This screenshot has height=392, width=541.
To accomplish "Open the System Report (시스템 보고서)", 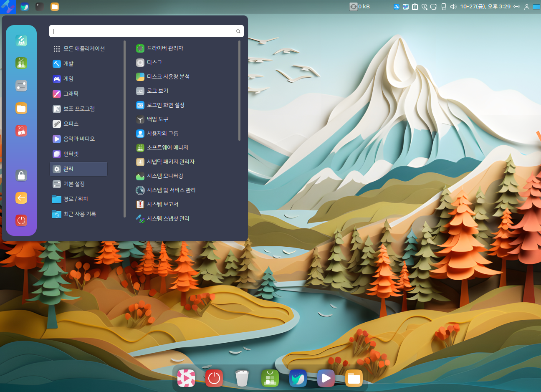I will [x=162, y=205].
